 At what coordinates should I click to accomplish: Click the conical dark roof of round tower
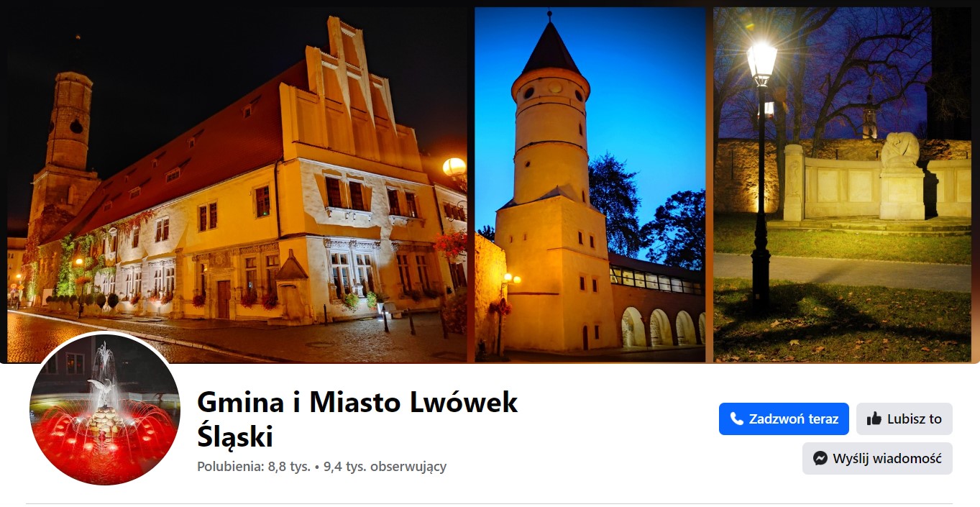pyautogui.click(x=551, y=47)
